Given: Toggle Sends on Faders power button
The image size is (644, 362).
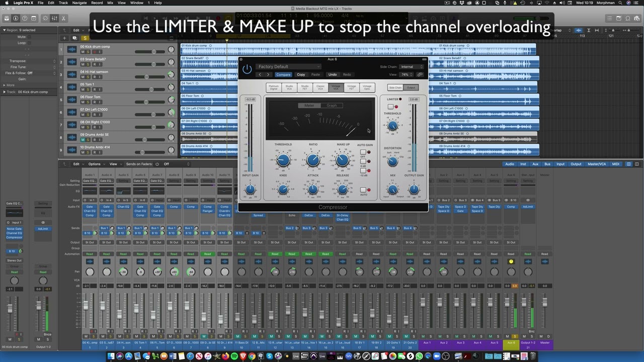Looking at the screenshot, I should (x=157, y=164).
